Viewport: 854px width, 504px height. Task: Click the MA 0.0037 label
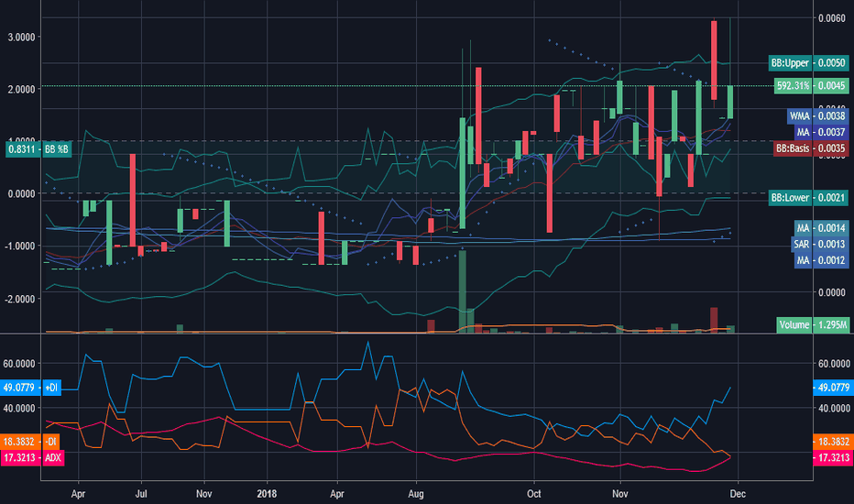click(820, 132)
